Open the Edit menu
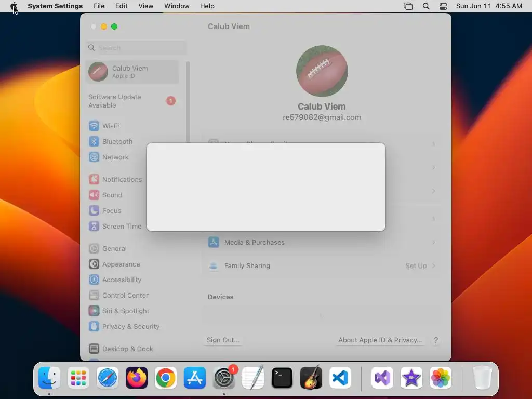The width and height of the screenshot is (532, 399). pos(121,6)
